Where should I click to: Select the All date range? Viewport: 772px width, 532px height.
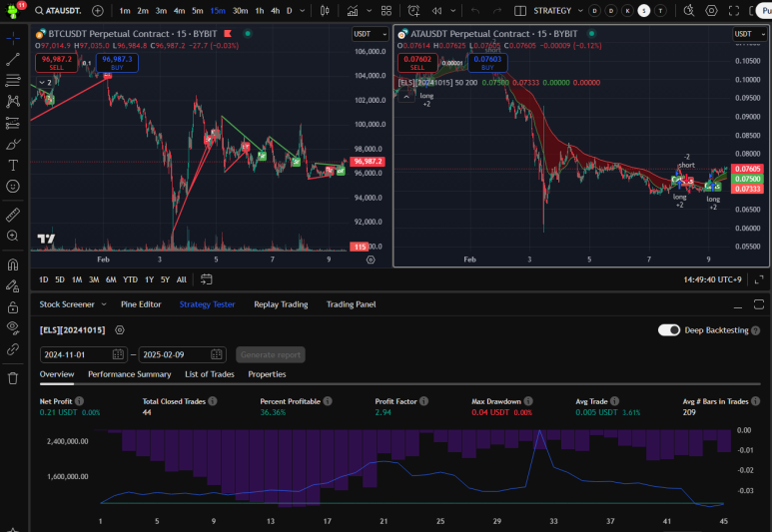click(x=181, y=279)
